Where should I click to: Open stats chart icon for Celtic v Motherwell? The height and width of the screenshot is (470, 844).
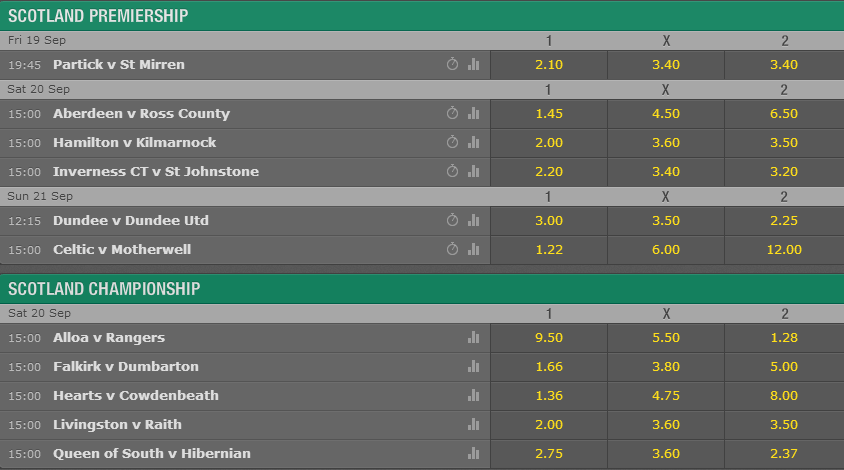(473, 249)
